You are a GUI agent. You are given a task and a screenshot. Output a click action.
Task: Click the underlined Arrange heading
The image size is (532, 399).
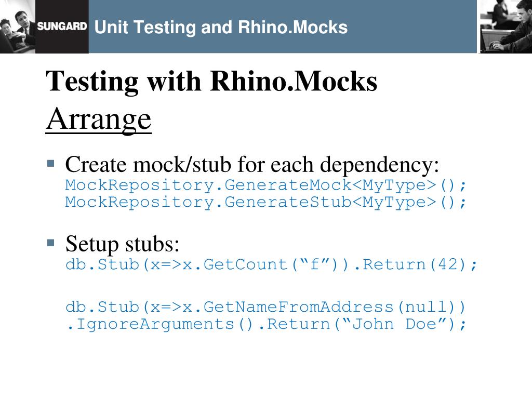click(x=99, y=119)
